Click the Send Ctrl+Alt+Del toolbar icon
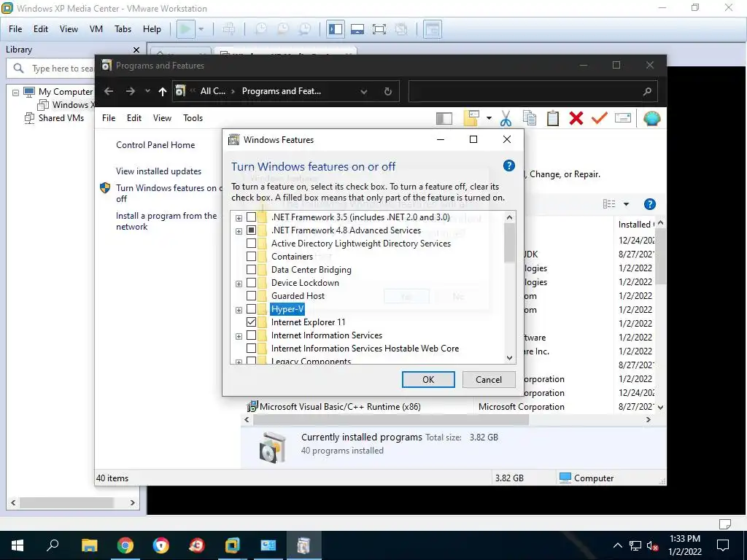Image resolution: width=747 pixels, height=560 pixels. click(x=228, y=29)
